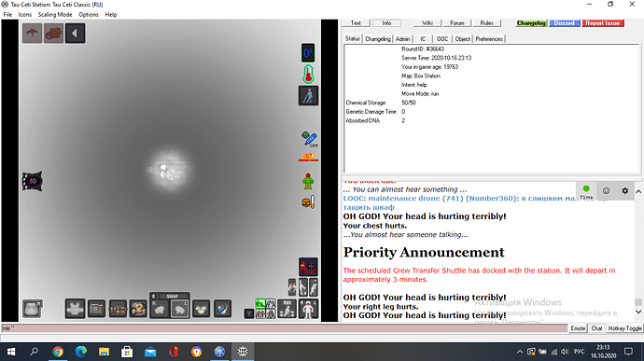Select the right hand slot

click(159, 310)
